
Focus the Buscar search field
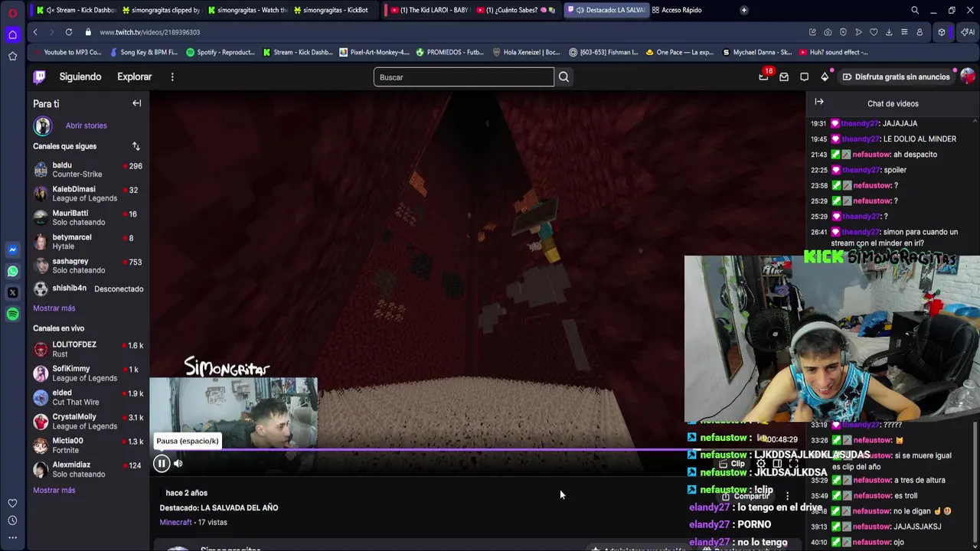[x=464, y=77]
